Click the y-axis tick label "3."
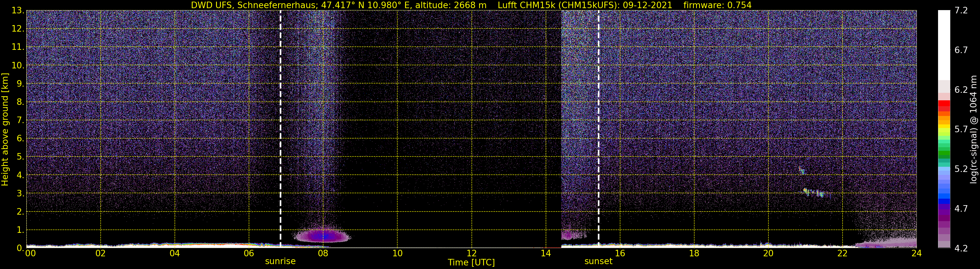Screen dimensions: 980x269 (20, 193)
